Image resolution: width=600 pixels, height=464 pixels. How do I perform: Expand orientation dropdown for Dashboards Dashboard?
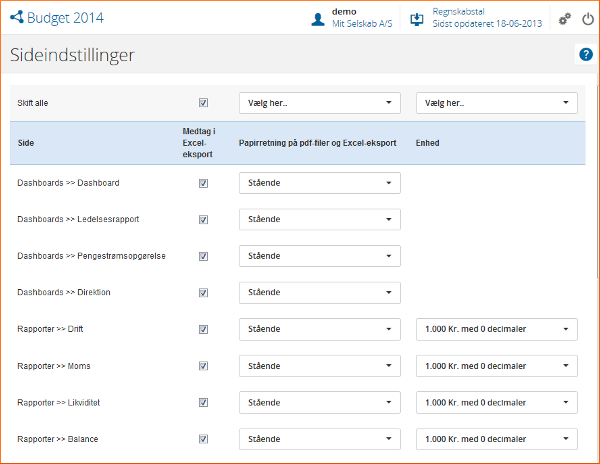(x=319, y=183)
